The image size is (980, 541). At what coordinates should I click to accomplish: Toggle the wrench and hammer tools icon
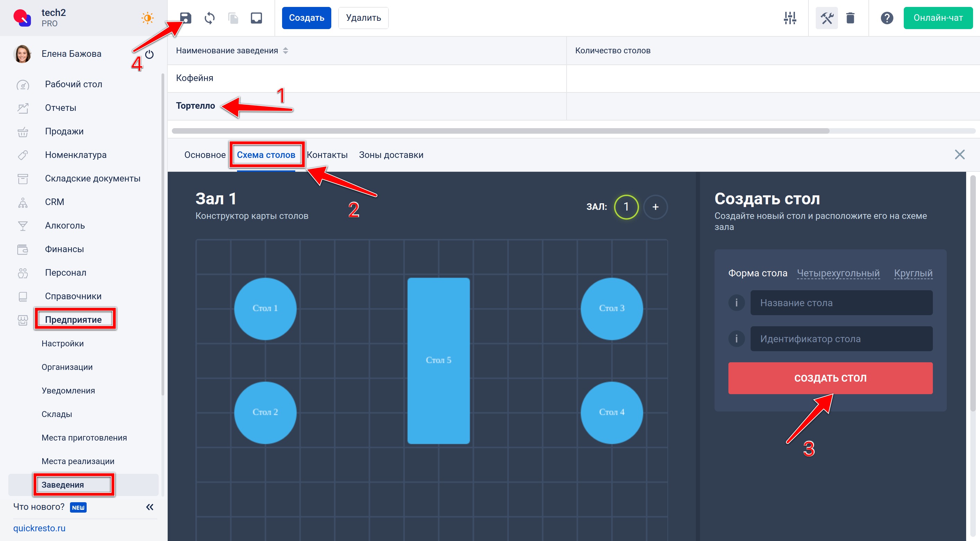[827, 18]
